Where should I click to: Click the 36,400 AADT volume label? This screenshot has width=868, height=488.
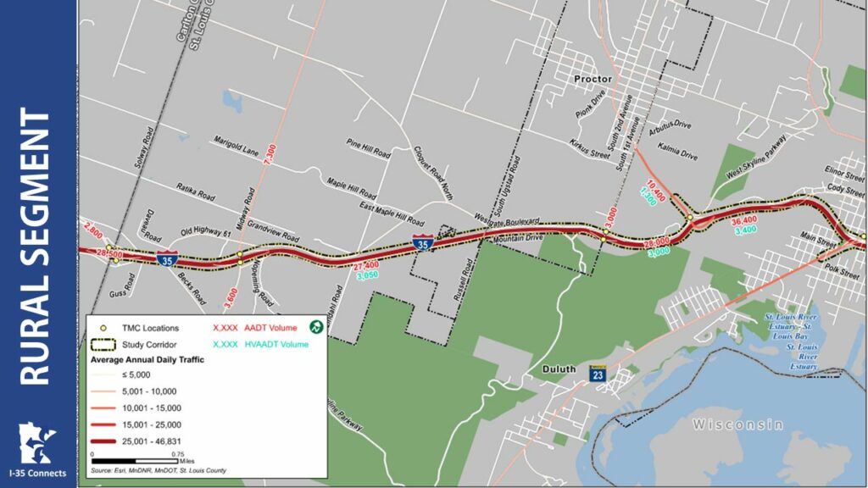744,221
